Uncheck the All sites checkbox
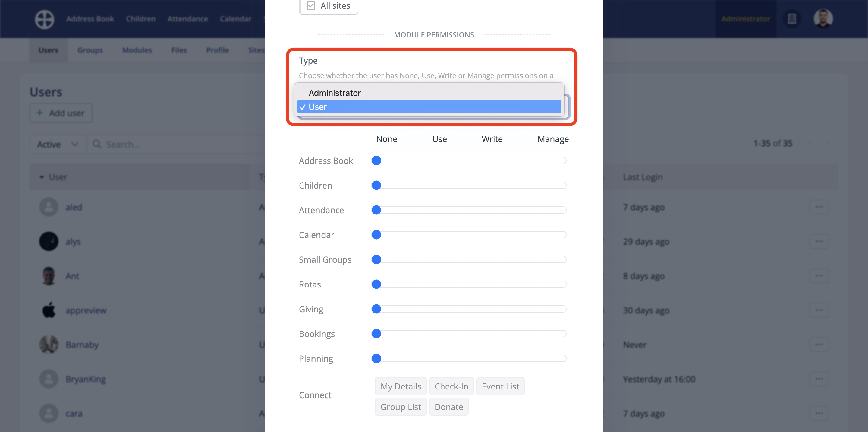This screenshot has height=432, width=868. tap(311, 5)
